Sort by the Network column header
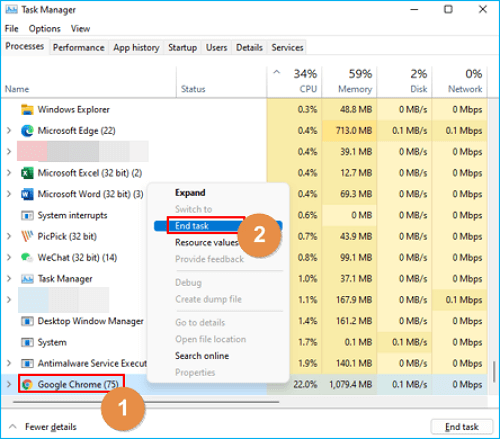 [x=459, y=81]
